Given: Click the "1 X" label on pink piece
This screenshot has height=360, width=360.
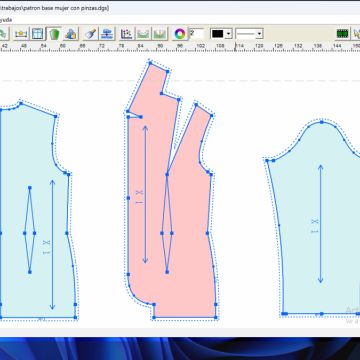Looking at the screenshot, I should click(140, 197).
